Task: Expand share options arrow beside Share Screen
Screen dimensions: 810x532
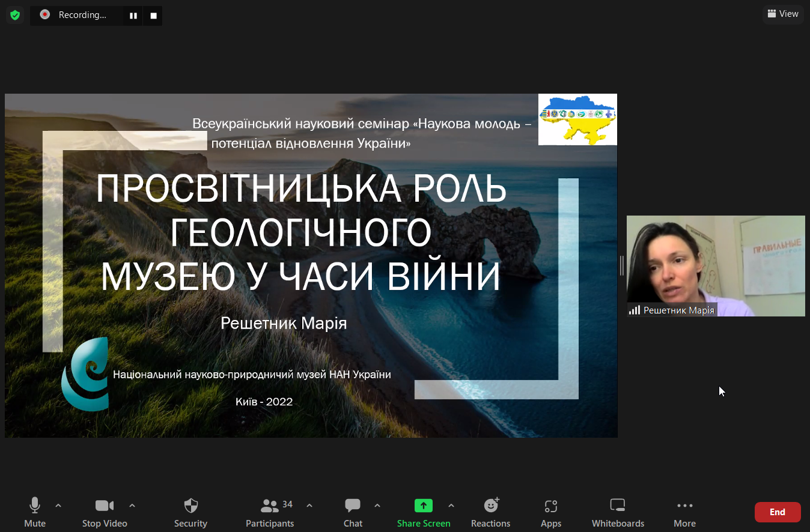Action: coord(451,506)
